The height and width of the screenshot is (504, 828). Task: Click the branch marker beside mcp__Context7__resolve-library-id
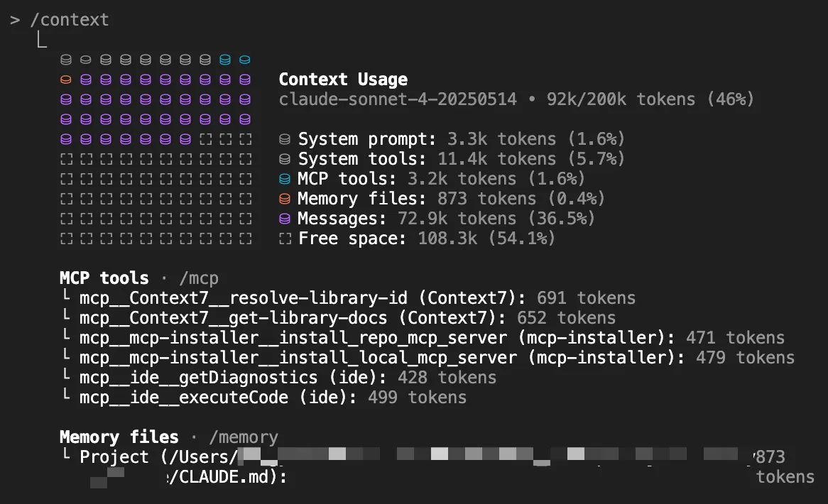click(x=66, y=297)
